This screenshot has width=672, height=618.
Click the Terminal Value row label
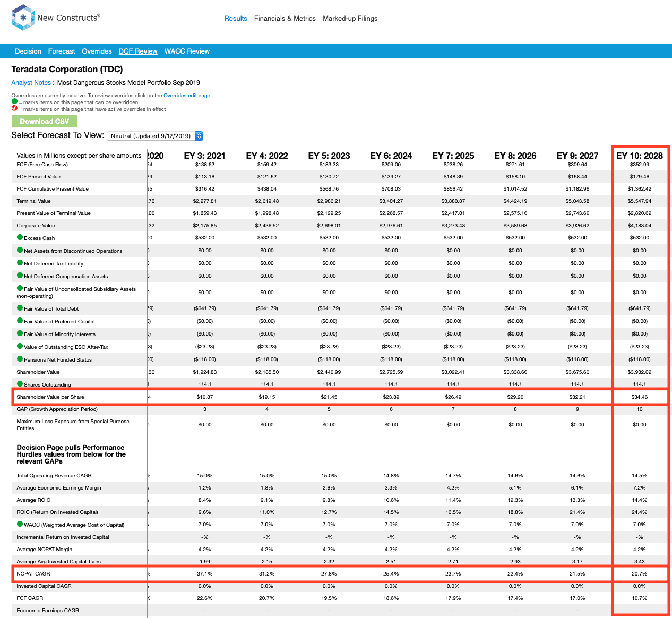34,201
